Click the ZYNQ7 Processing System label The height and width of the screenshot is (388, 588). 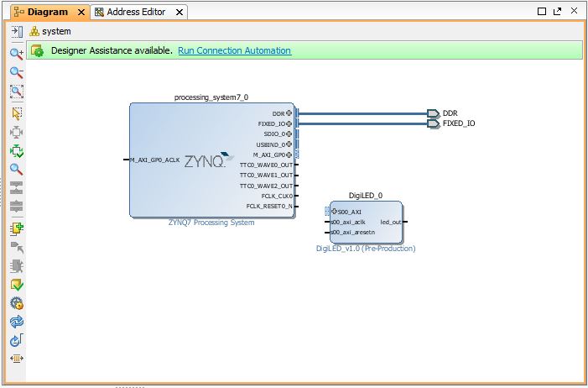(211, 223)
